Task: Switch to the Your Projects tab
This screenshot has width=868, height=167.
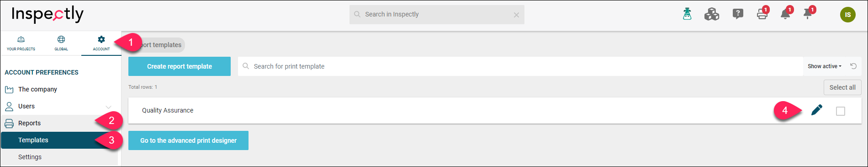Action: 21,43
